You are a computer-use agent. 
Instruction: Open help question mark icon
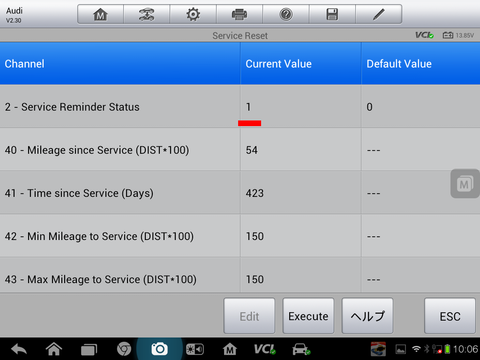pyautogui.click(x=286, y=14)
